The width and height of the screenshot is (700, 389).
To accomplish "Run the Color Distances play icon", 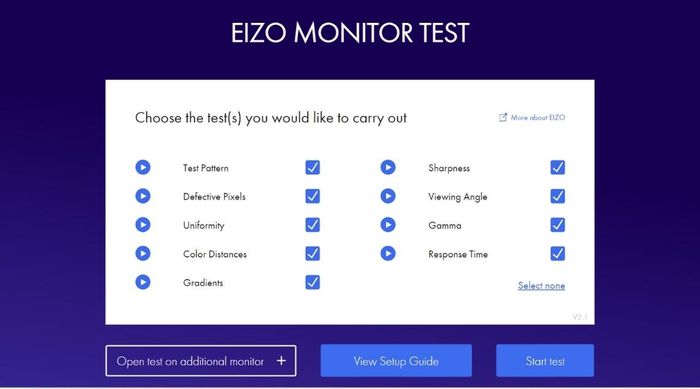I will point(143,254).
